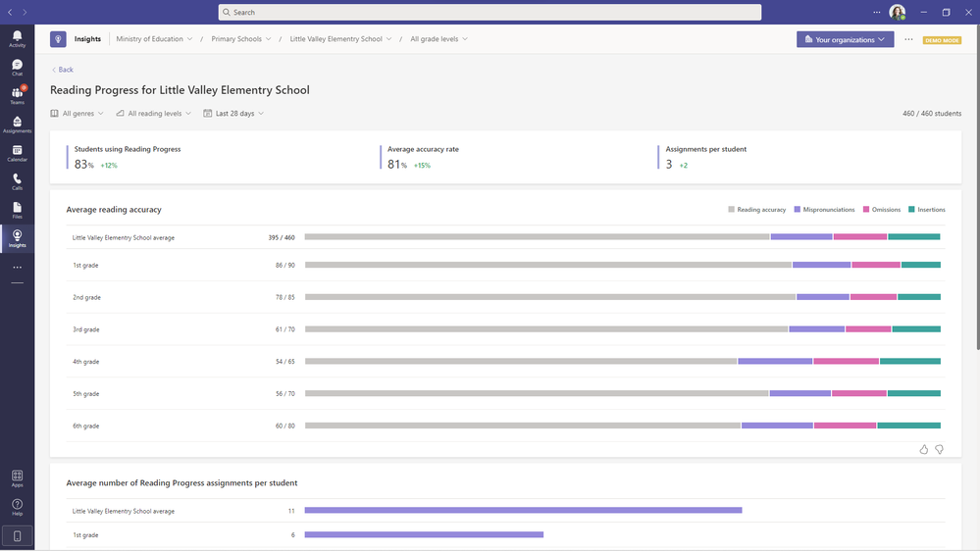Open Chat from the sidebar
Screen dimensions: 980x551
(17, 68)
